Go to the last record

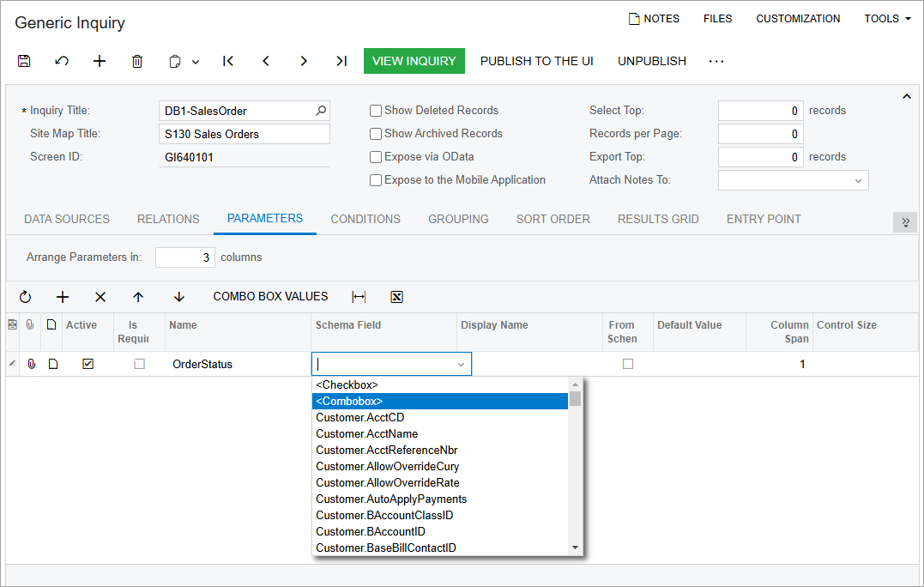click(341, 61)
